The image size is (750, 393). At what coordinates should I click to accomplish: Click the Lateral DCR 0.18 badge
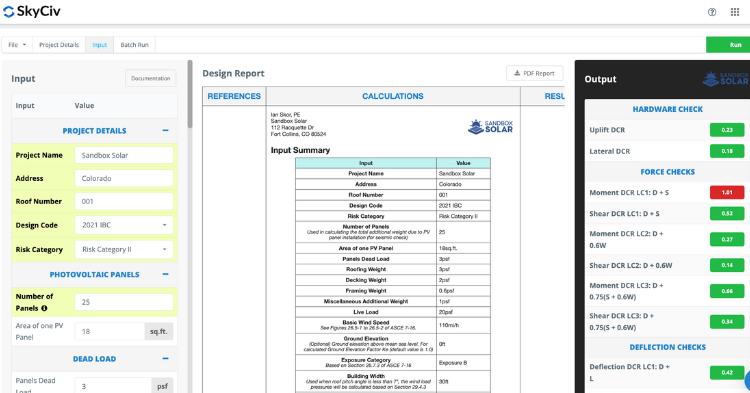click(727, 151)
